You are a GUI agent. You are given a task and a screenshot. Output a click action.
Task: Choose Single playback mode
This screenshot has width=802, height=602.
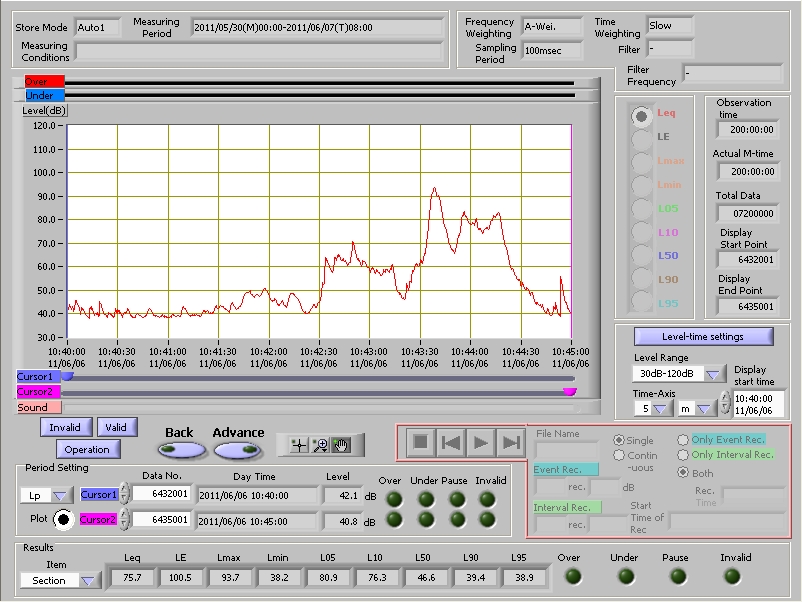(x=619, y=440)
